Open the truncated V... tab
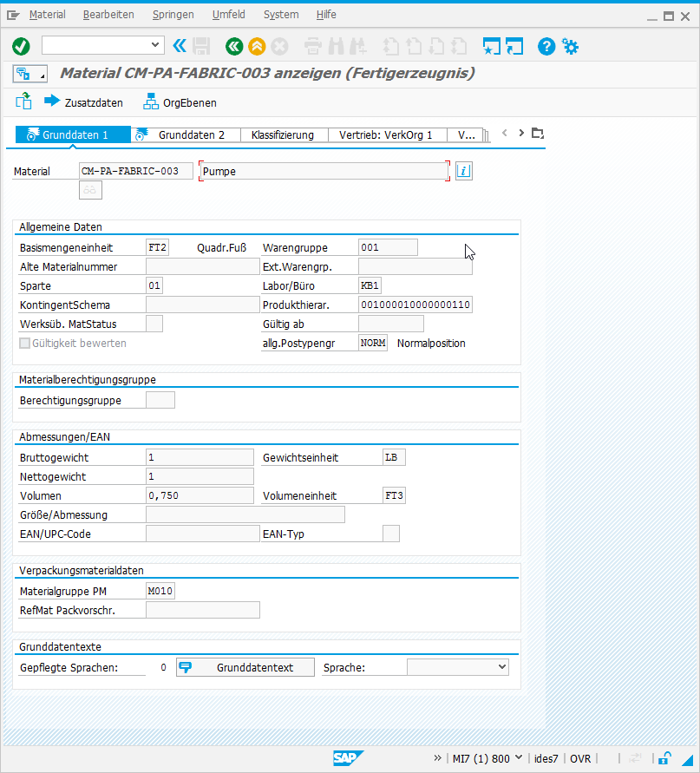This screenshot has height=773, width=700. pos(466,134)
